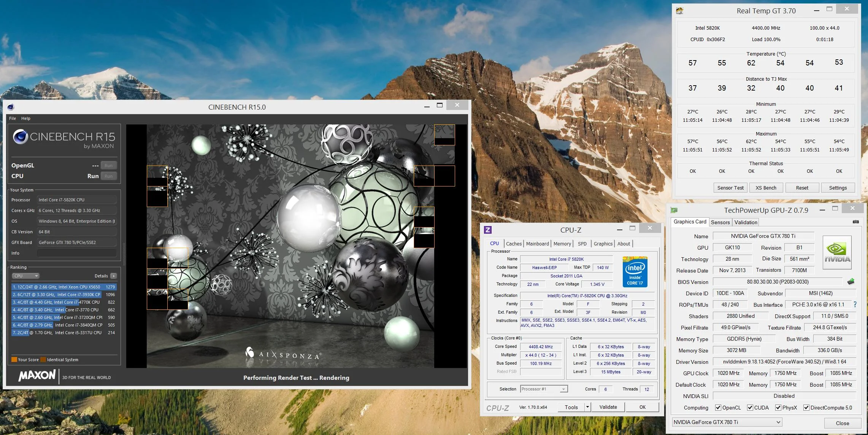The image size is (868, 435).
Task: Switch to the Sensors tab in GPU-Z
Action: point(720,222)
